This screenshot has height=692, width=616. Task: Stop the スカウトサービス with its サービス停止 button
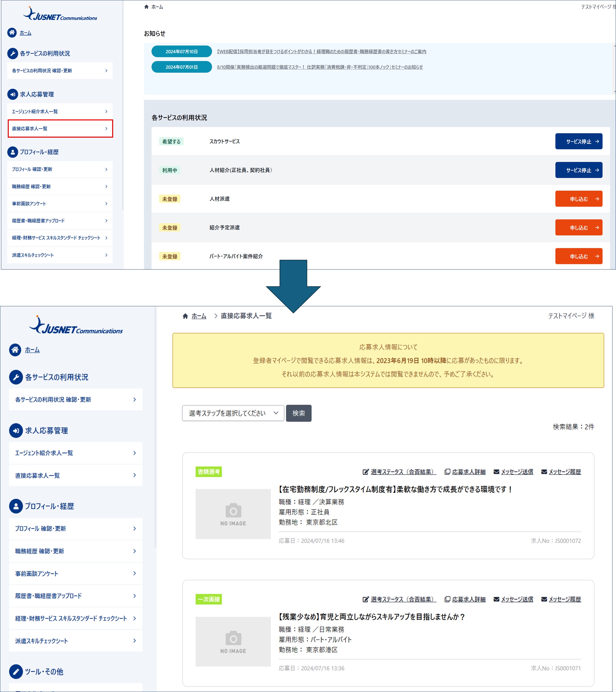579,141
